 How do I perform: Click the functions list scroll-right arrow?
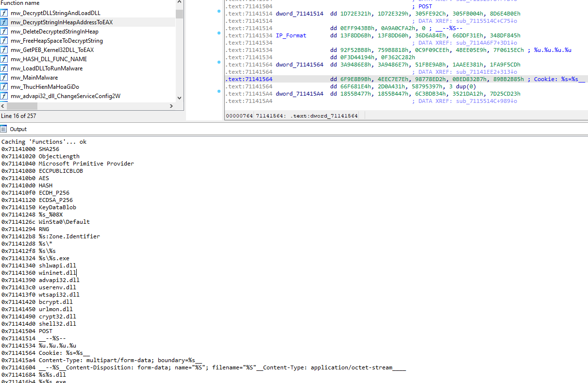[x=171, y=106]
